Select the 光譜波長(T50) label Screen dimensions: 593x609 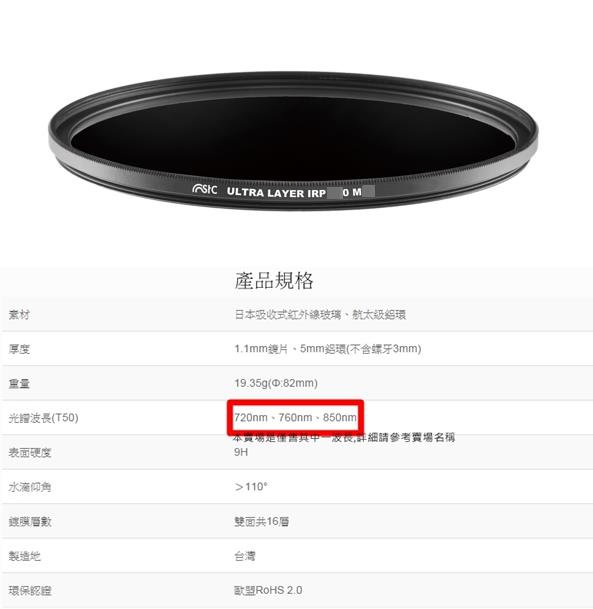[43, 418]
